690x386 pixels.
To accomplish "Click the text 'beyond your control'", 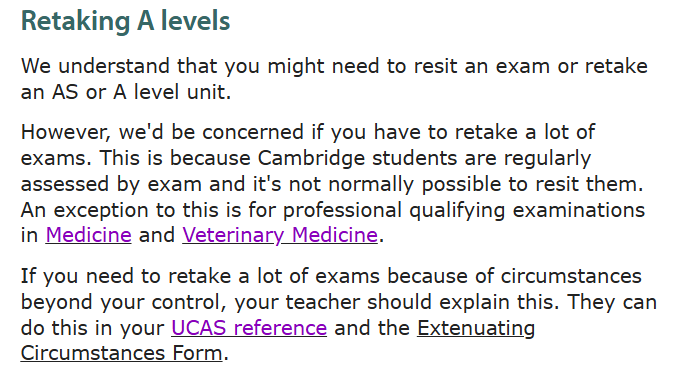I will (x=123, y=302).
